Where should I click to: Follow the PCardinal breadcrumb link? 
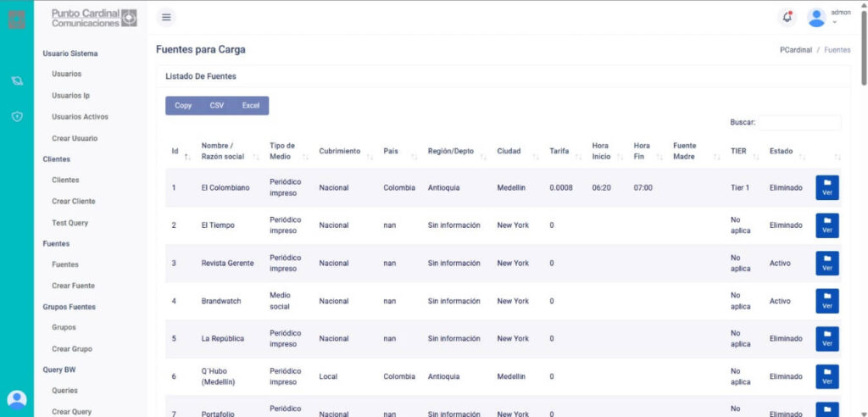pyautogui.click(x=795, y=50)
